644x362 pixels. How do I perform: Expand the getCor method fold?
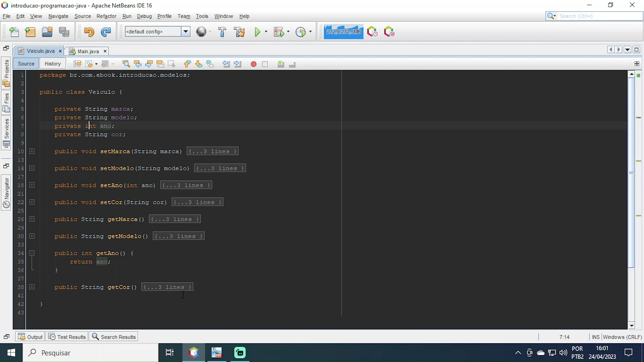click(x=32, y=287)
